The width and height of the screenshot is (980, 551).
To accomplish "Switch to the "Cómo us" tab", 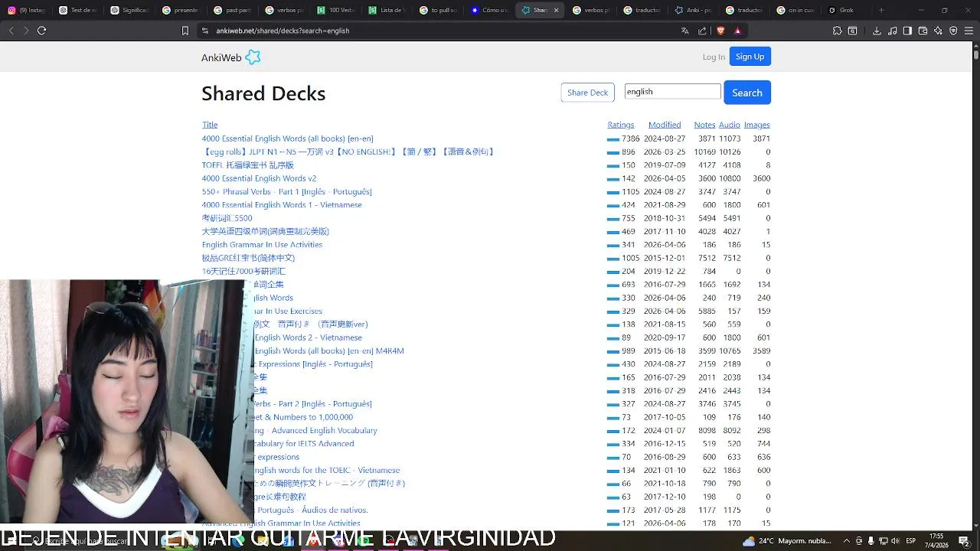I will coord(488,10).
